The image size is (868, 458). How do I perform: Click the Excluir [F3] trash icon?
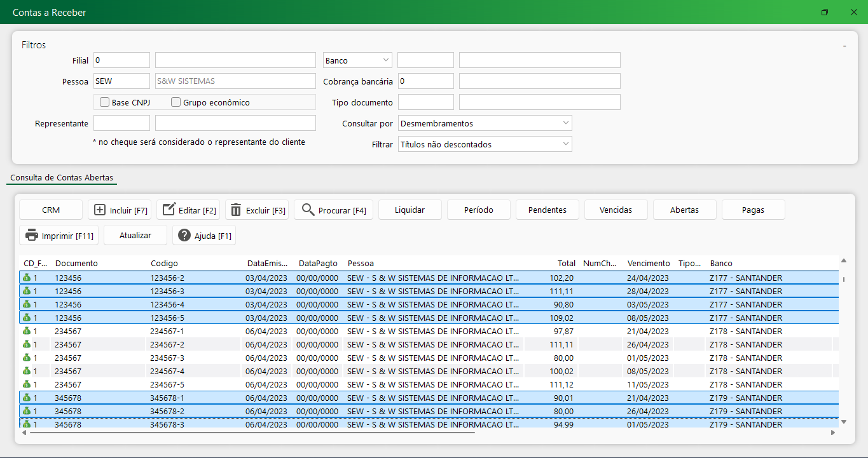coord(236,210)
